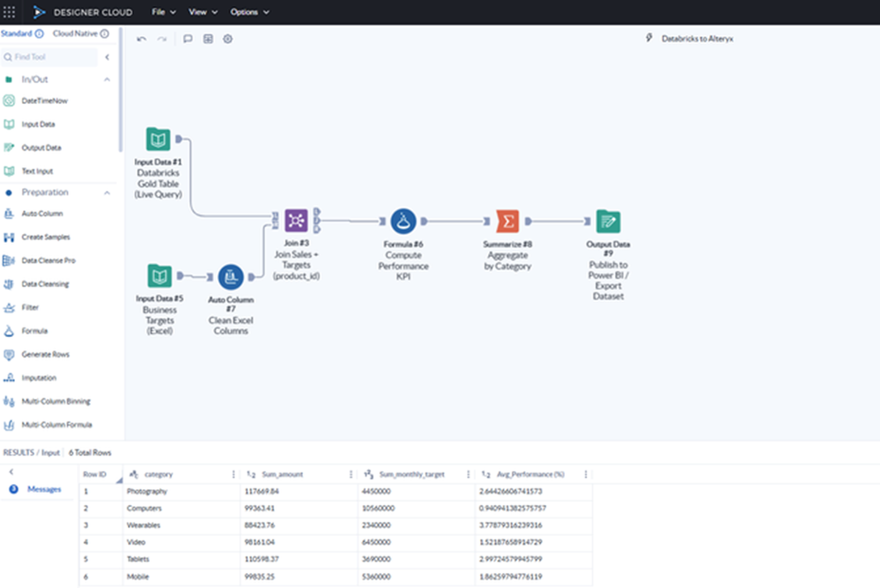This screenshot has height=588, width=880.
Task: Select the Output Data #9 node
Action: pyautogui.click(x=609, y=222)
